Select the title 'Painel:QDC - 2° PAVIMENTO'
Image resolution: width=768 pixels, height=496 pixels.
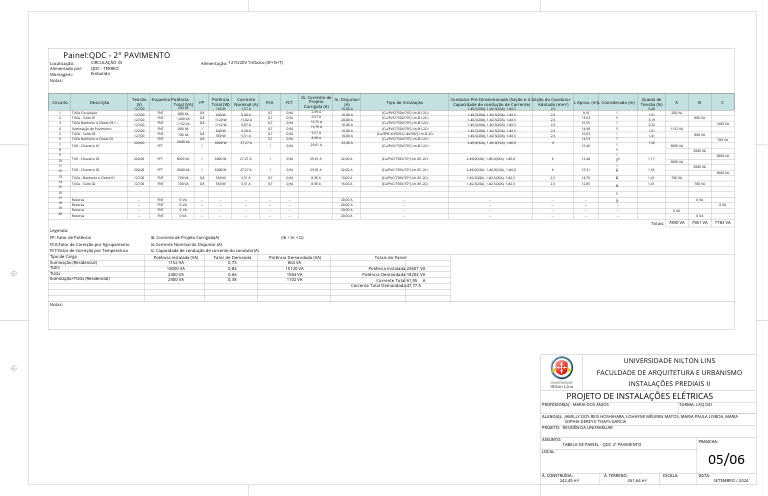pos(117,55)
